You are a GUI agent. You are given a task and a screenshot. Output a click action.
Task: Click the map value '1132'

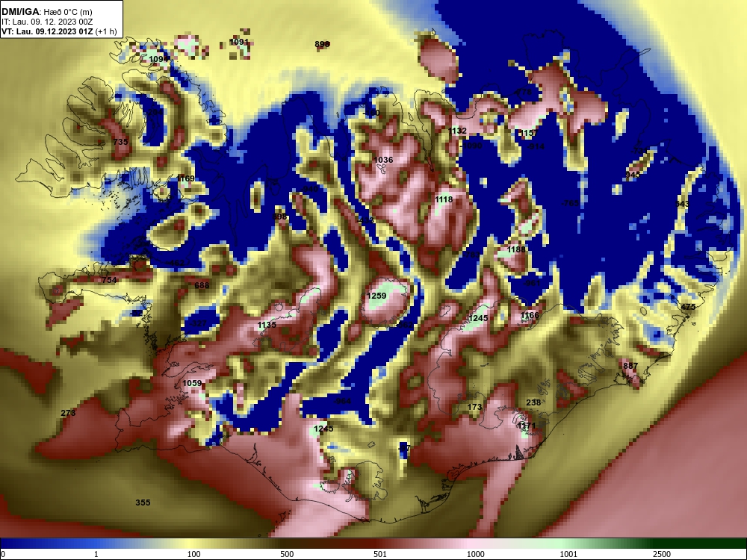(457, 131)
